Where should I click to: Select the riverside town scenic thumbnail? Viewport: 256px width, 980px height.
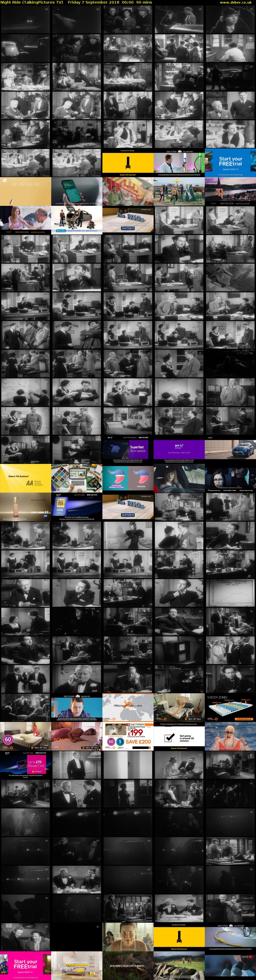(230, 191)
